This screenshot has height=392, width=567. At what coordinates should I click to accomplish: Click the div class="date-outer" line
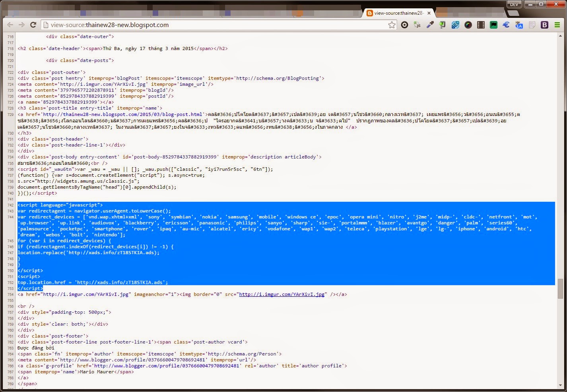pos(80,37)
